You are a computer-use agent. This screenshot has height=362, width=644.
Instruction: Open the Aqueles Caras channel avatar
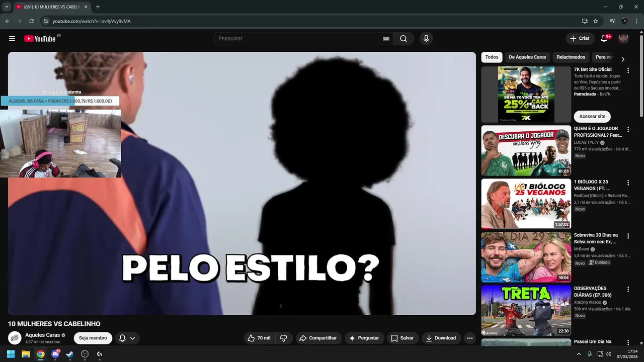click(x=15, y=338)
